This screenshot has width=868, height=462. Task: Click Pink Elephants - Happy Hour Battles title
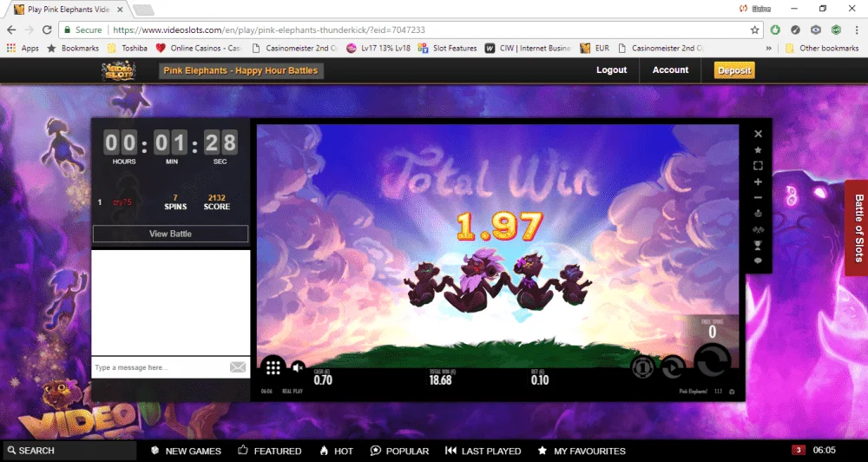[x=240, y=70]
